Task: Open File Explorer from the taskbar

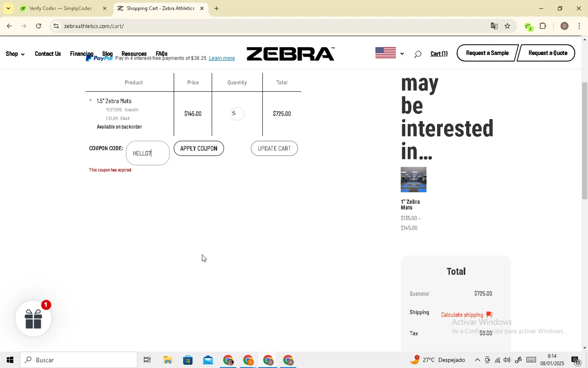Action: [168, 360]
